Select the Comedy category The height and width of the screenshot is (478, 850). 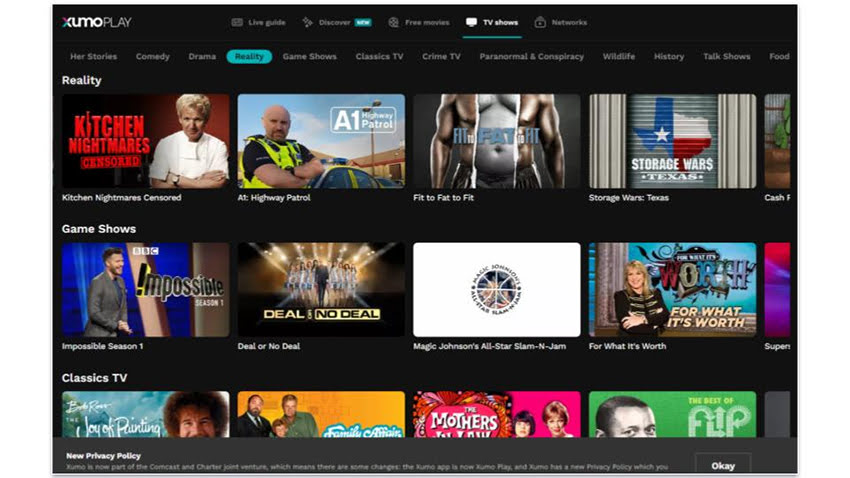[x=152, y=56]
